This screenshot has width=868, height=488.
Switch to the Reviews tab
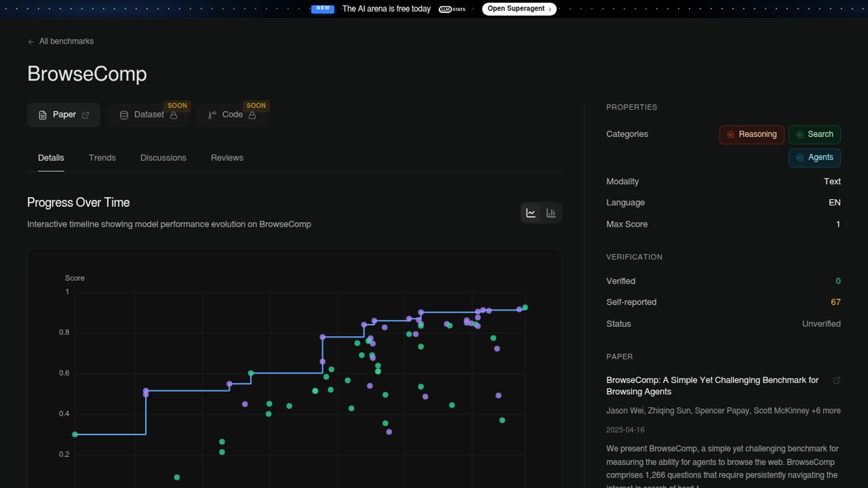tap(227, 158)
